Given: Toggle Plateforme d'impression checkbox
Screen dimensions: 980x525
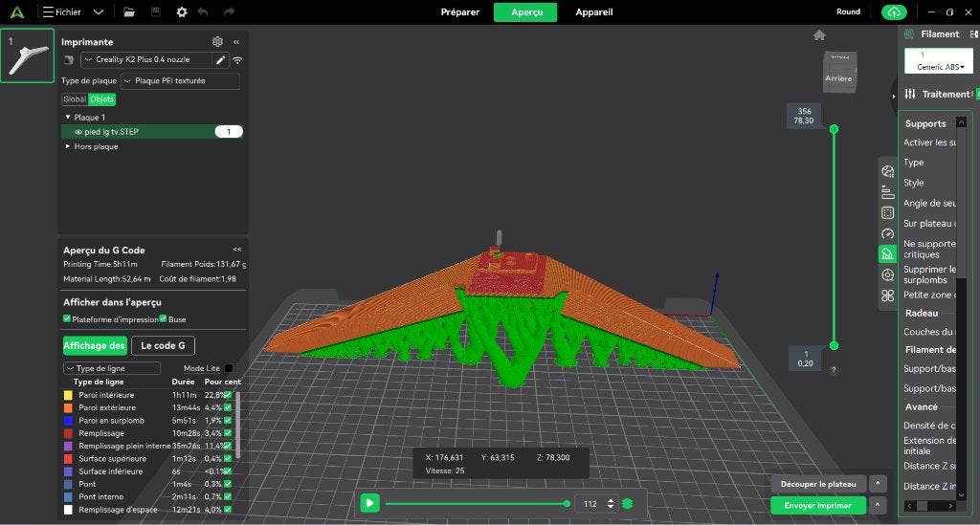Looking at the screenshot, I should 67,318.
